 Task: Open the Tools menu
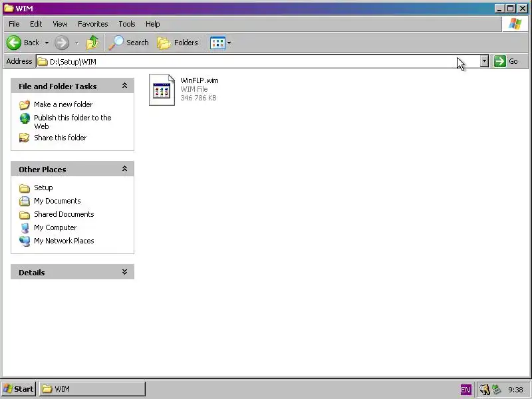click(x=127, y=24)
